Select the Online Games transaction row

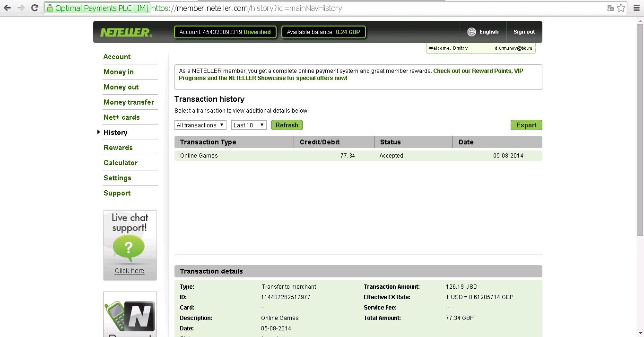(x=358, y=156)
